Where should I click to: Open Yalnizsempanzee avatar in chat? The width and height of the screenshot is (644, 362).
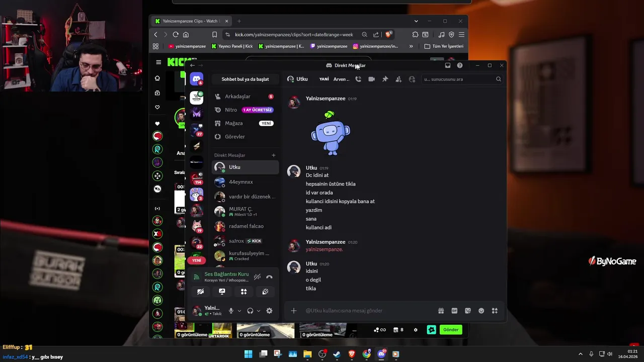tap(294, 103)
